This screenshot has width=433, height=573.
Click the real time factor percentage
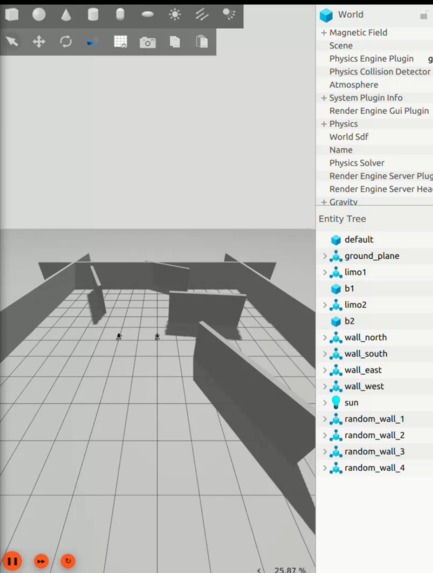point(290,570)
